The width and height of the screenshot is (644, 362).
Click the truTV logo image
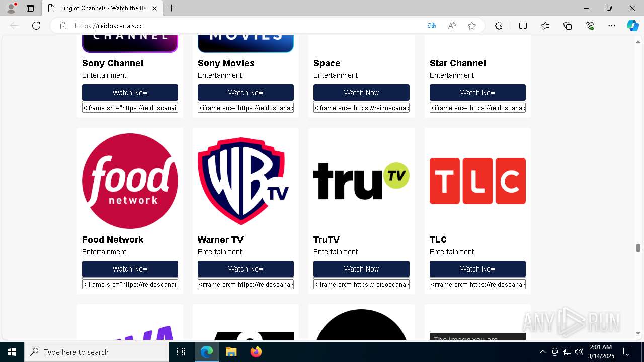[x=361, y=181]
